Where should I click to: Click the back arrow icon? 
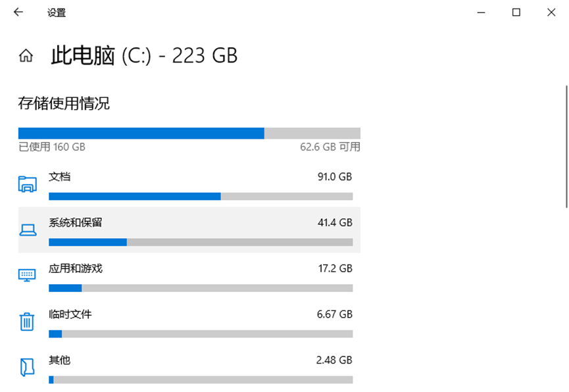tap(18, 12)
